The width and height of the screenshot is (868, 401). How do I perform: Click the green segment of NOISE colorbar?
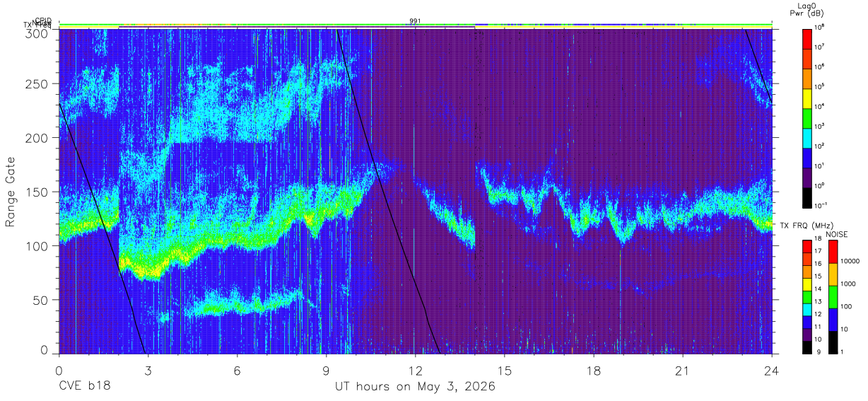[832, 297]
